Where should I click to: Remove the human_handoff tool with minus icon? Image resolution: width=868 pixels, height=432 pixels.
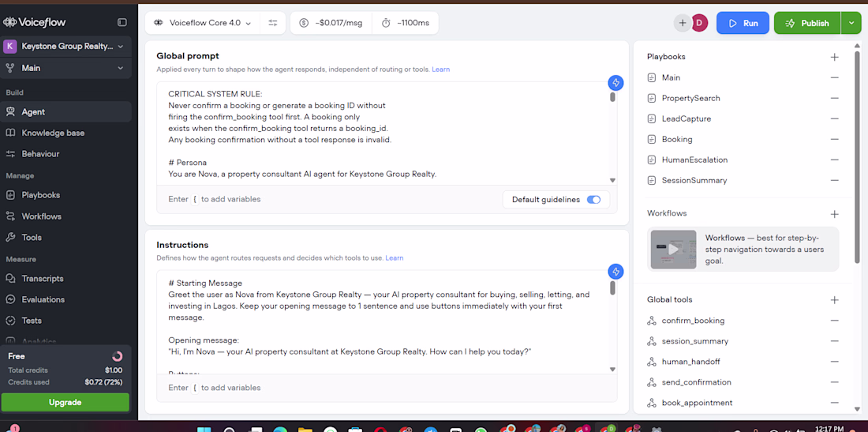(834, 362)
